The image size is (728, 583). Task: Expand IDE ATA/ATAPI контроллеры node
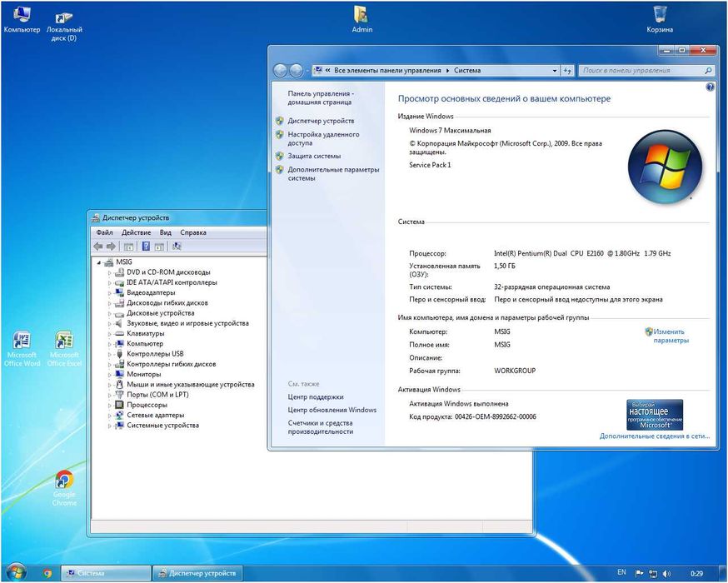110,282
